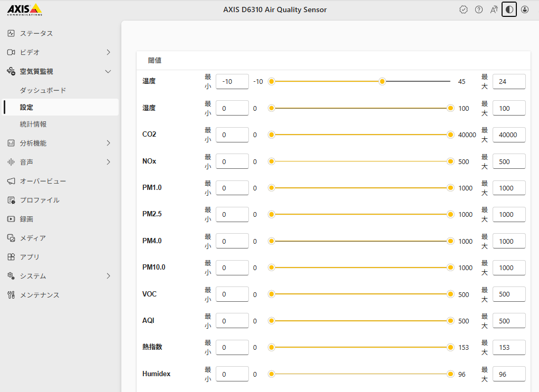
Task: Click the NOx minimum slider handle
Action: [x=272, y=161]
